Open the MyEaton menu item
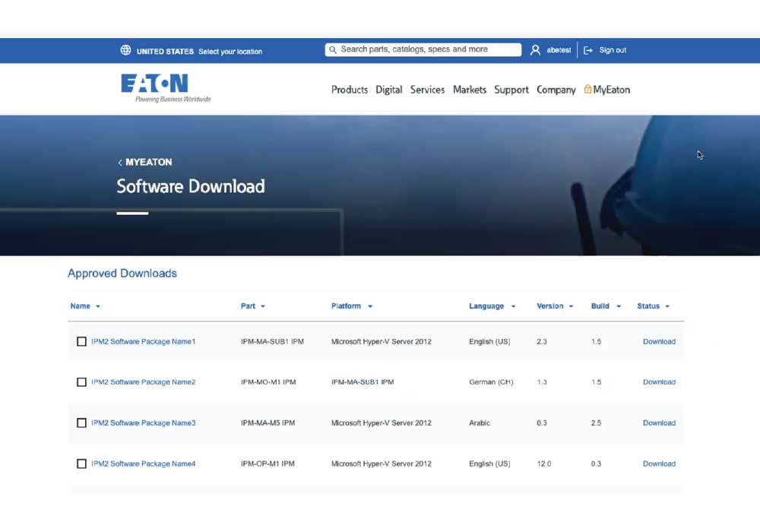The height and width of the screenshot is (532, 760). tap(611, 90)
